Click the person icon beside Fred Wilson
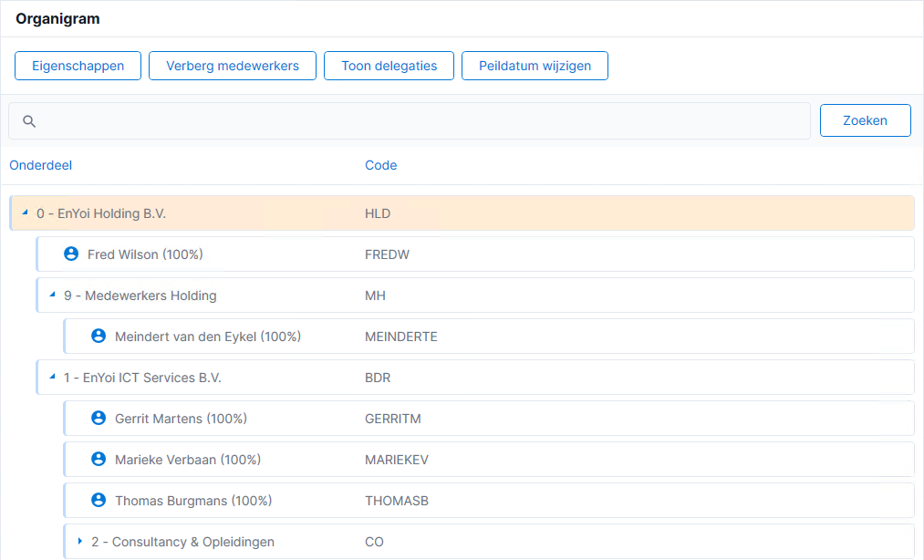924x560 pixels. pos(71,254)
